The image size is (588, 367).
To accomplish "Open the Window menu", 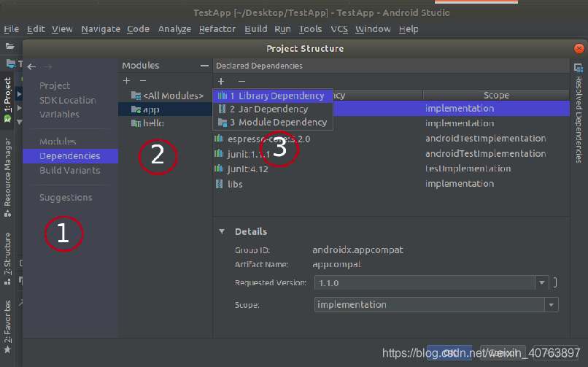I will [x=373, y=29].
